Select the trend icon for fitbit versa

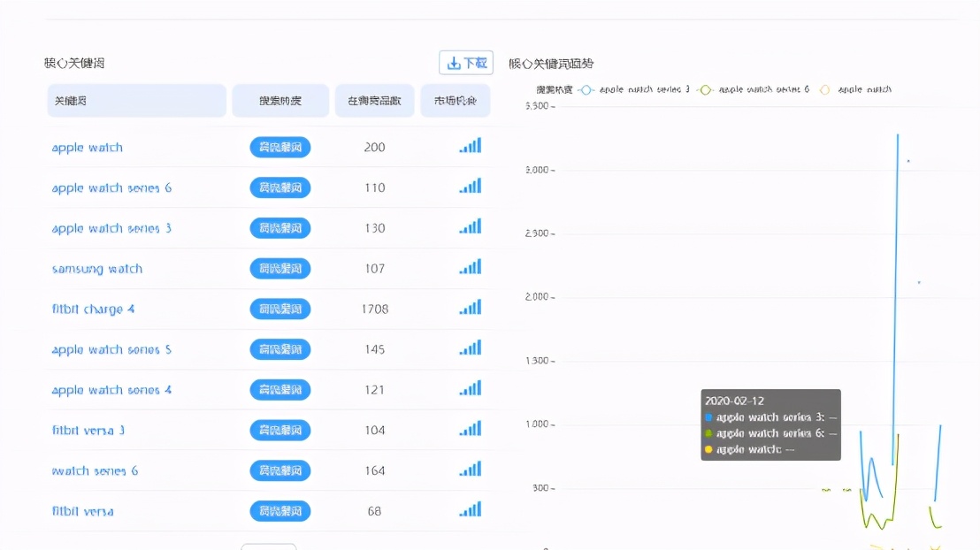pos(470,510)
